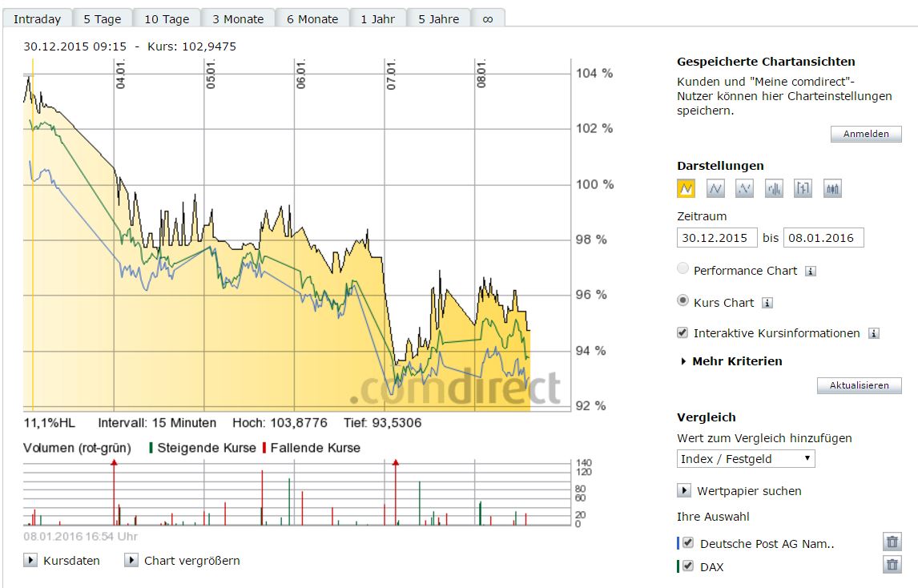Open info icon for Interaktive Kursinformationen
Screen dimensions: 918x588
873,333
